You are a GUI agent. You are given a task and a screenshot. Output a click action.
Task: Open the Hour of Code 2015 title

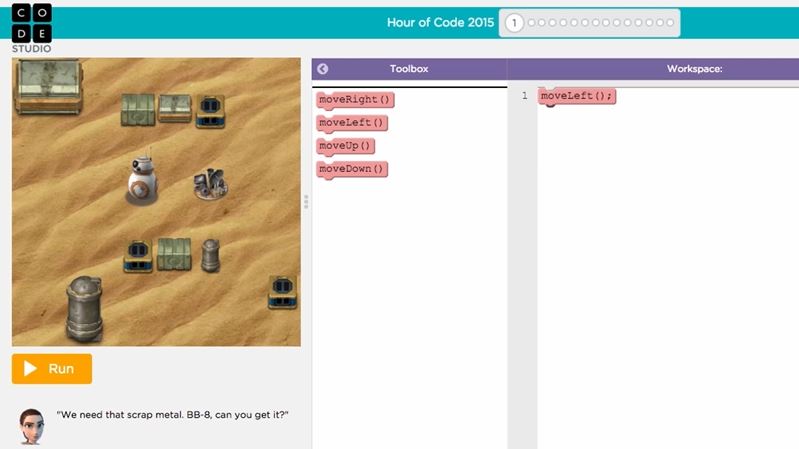click(440, 22)
